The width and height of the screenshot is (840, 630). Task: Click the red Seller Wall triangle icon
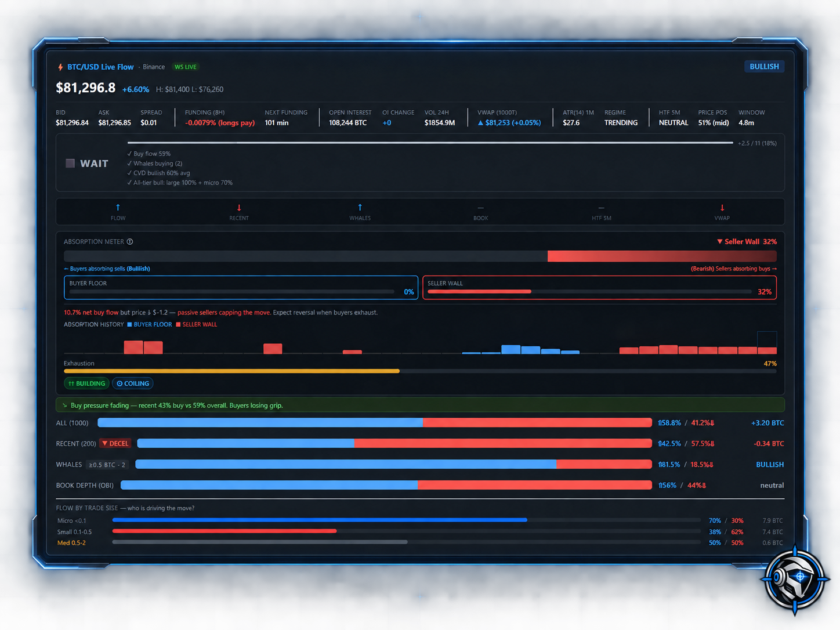(720, 242)
